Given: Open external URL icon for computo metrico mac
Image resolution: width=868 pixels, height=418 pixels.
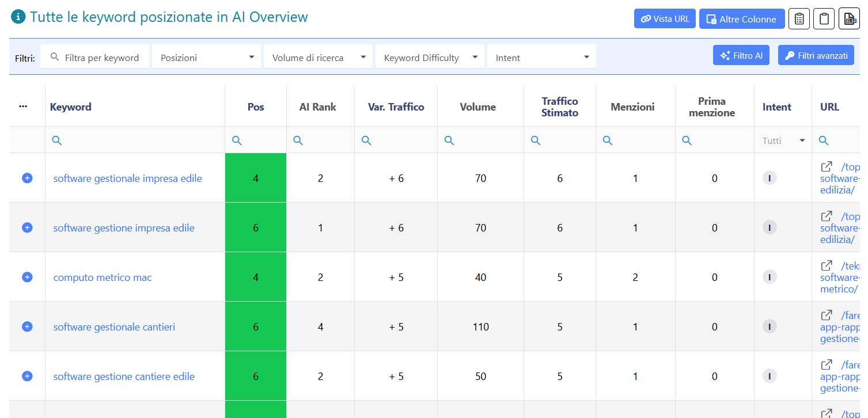Looking at the screenshot, I should (827, 265).
